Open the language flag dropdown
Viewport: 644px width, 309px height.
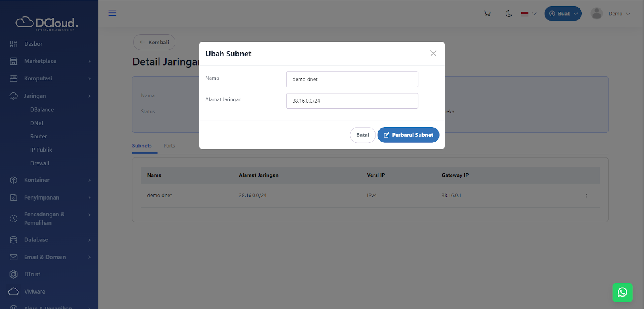coord(528,13)
